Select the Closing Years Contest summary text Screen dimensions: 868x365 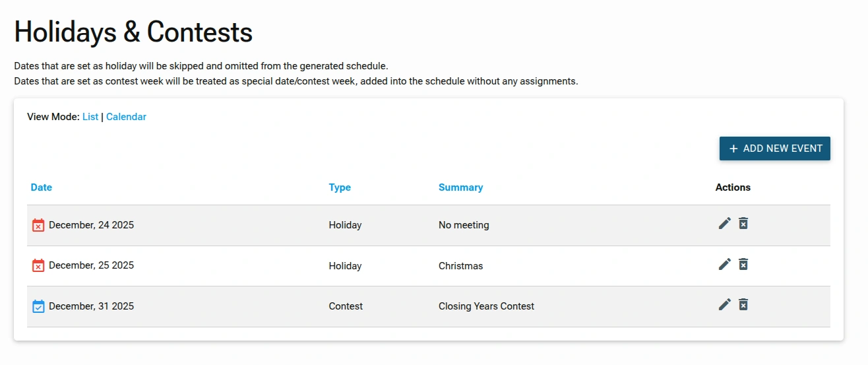[x=486, y=306]
